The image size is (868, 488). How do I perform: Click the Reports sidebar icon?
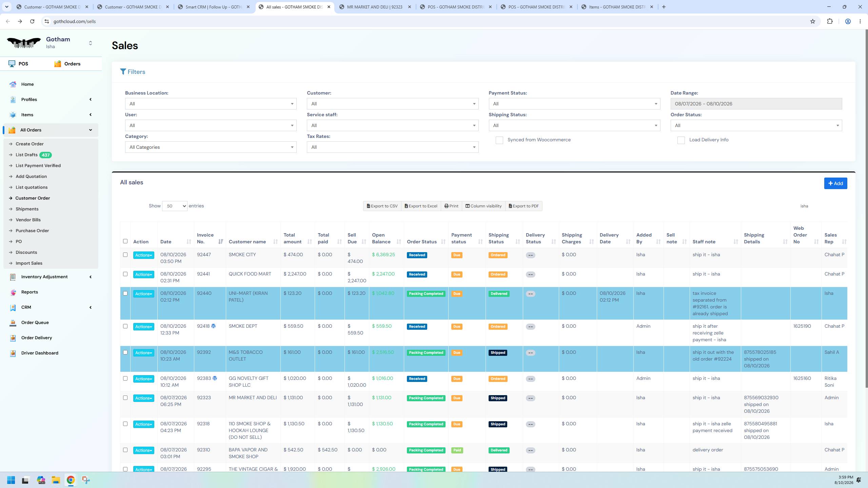point(13,292)
